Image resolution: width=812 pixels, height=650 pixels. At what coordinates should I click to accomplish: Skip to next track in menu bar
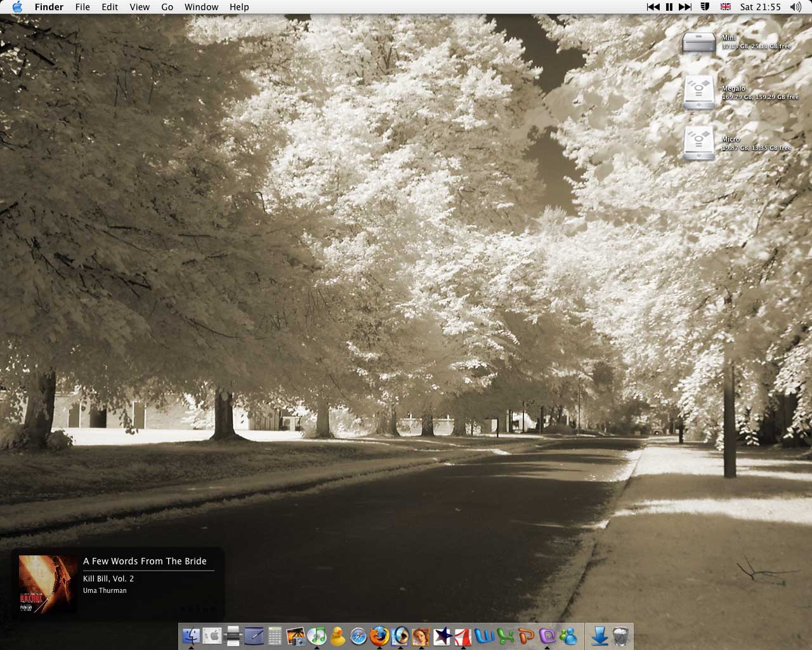[x=685, y=7]
